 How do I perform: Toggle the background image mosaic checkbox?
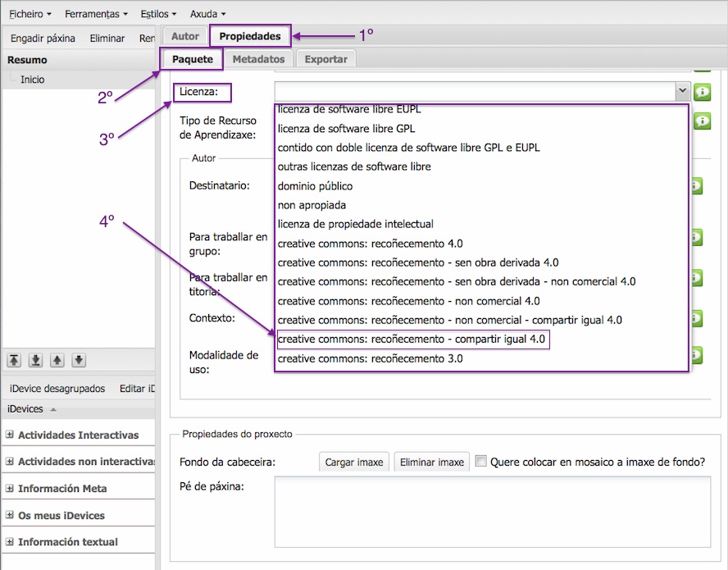coord(481,462)
